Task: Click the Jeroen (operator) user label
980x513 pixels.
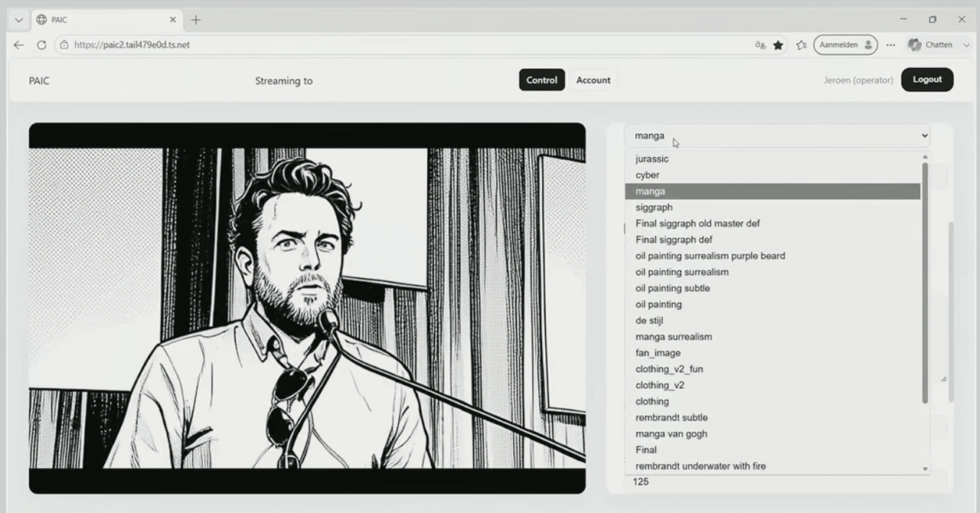Action: 858,80
